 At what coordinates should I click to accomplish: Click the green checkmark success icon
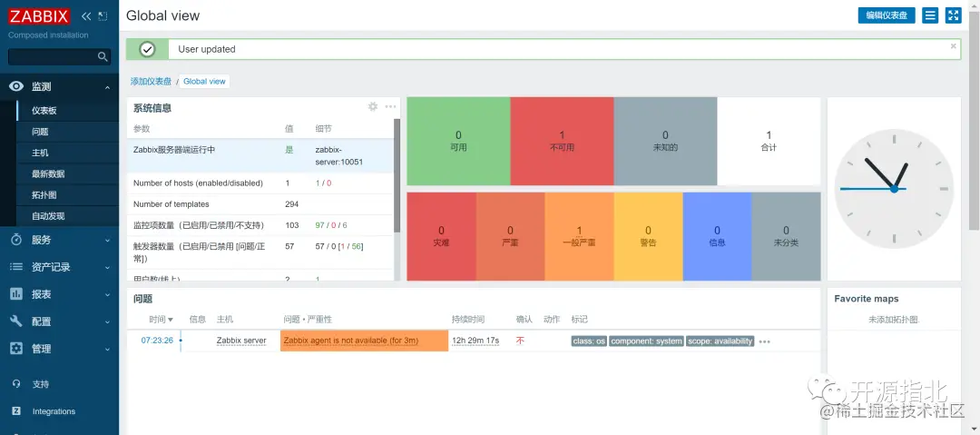click(148, 49)
